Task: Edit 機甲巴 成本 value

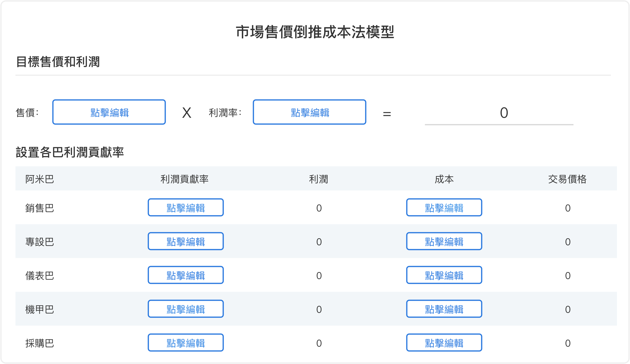Action: tap(444, 309)
